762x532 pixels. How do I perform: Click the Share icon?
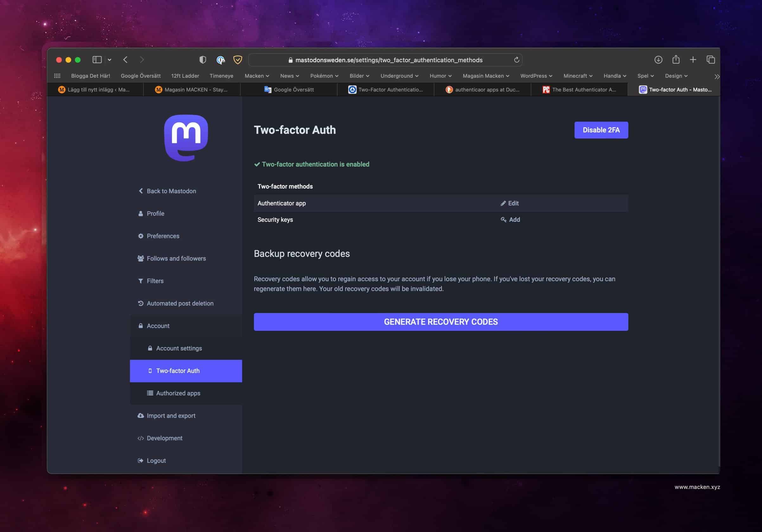pyautogui.click(x=676, y=60)
